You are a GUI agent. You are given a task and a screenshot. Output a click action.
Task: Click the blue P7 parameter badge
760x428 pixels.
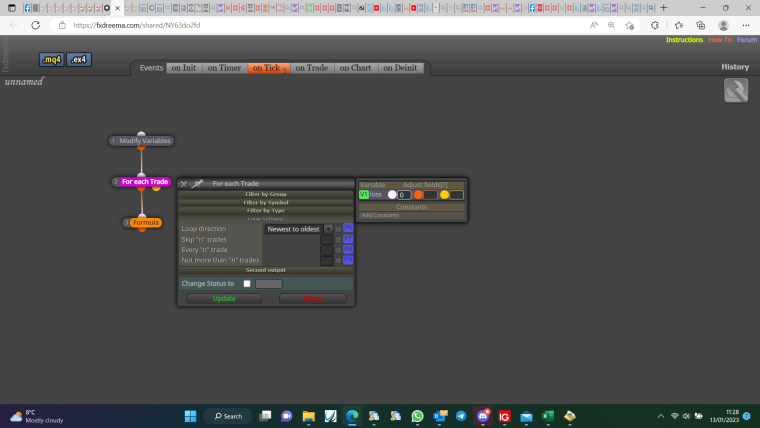(348, 238)
